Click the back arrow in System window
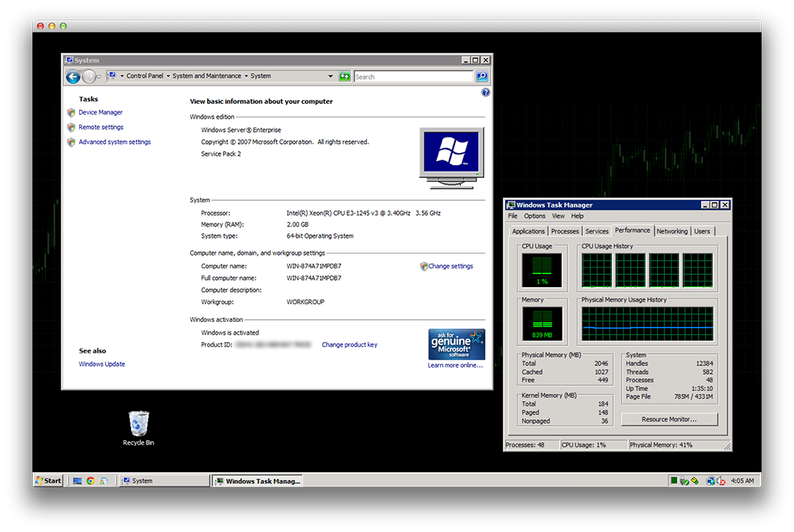This screenshot has width=794, height=532. pyautogui.click(x=73, y=77)
